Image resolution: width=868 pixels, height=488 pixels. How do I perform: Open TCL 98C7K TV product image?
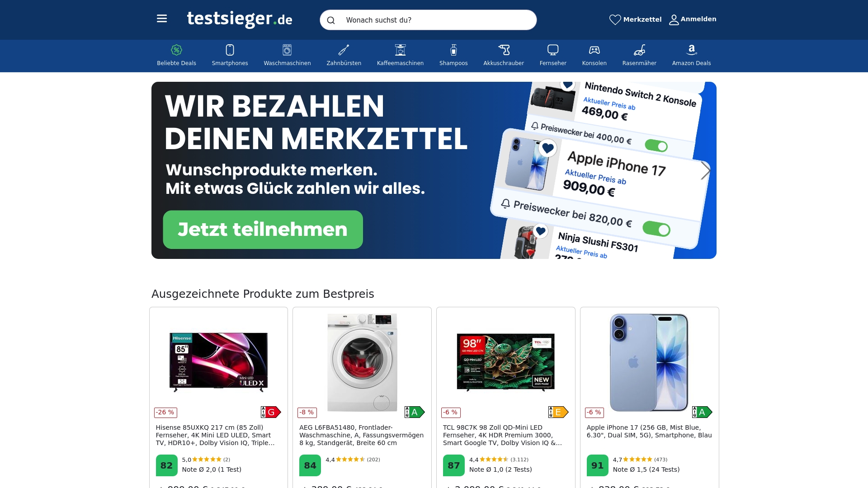[505, 362]
